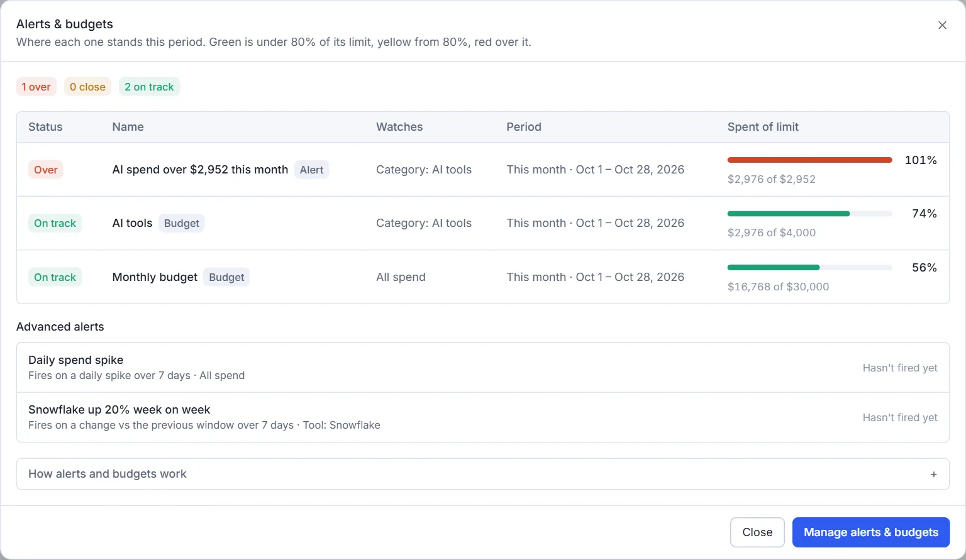Click Hasn't fired yet for Snowflake alert
The height and width of the screenshot is (560, 966).
pos(900,417)
